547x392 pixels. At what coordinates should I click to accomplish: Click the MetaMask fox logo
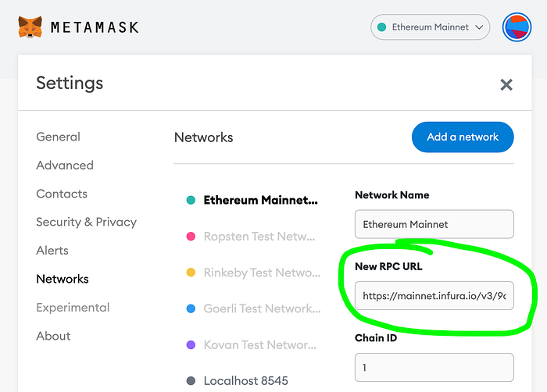30,27
